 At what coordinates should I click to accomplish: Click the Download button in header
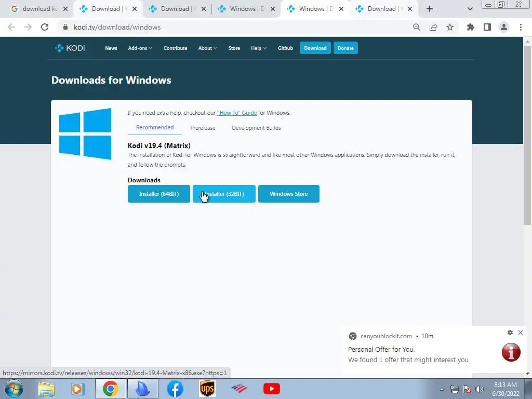pyautogui.click(x=315, y=48)
